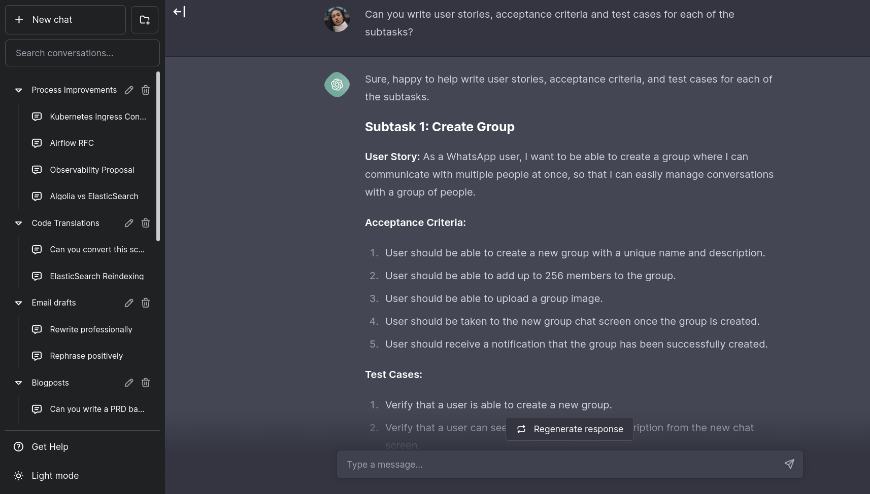Edit the Code Translations folder name

coord(129,223)
